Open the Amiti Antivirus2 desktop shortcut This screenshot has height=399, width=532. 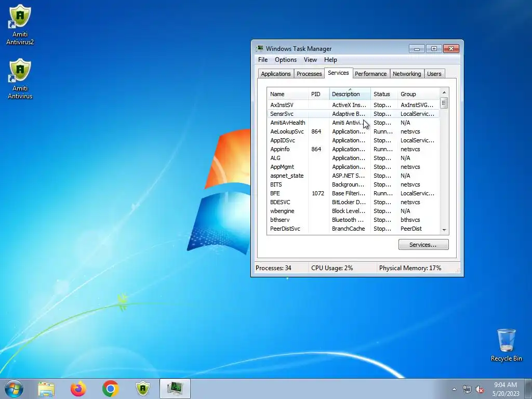[20, 24]
